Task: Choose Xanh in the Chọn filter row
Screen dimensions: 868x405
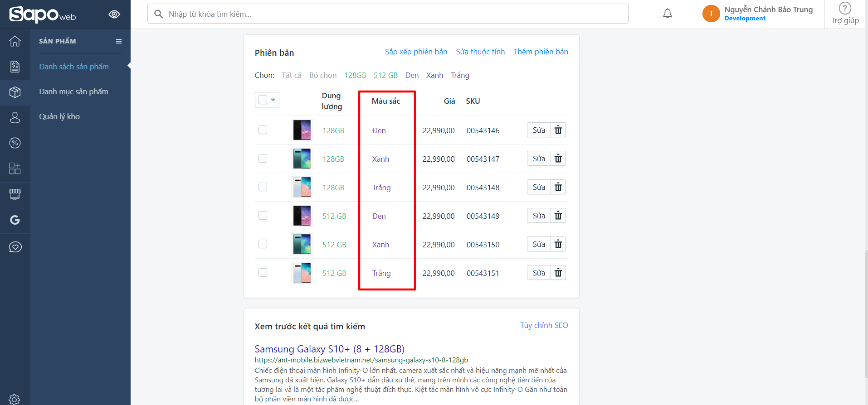Action: click(x=434, y=75)
